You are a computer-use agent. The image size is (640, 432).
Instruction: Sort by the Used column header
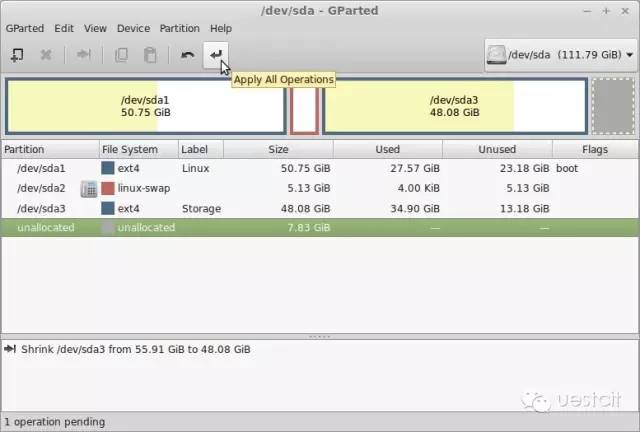coord(388,149)
